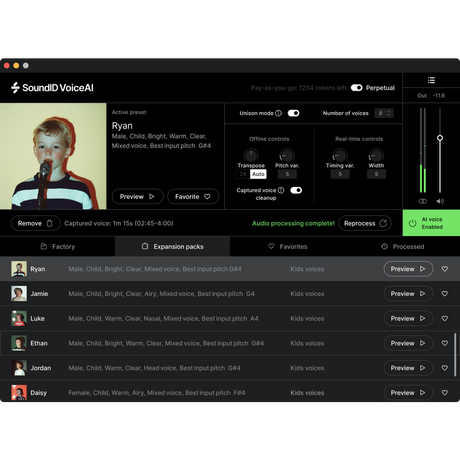Click the SoundID VoiceAI logo
This screenshot has width=460, height=460.
pos(52,88)
